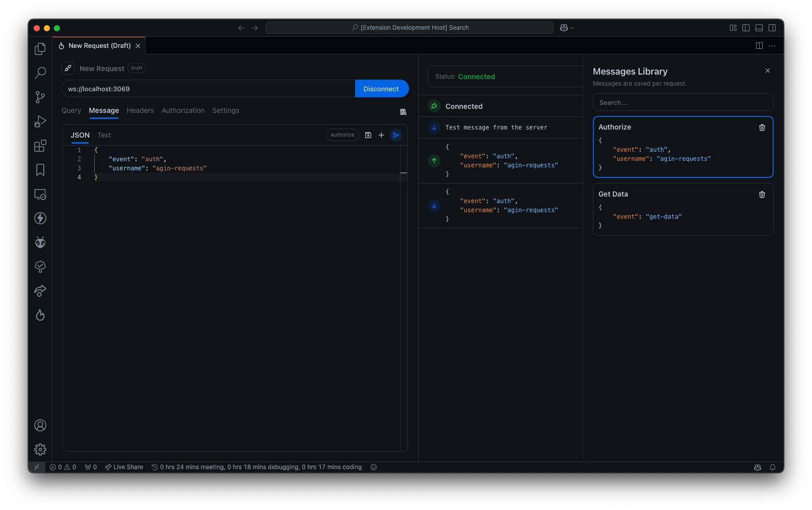This screenshot has width=812, height=510.
Task: Switch to the Headers tab
Action: (140, 110)
